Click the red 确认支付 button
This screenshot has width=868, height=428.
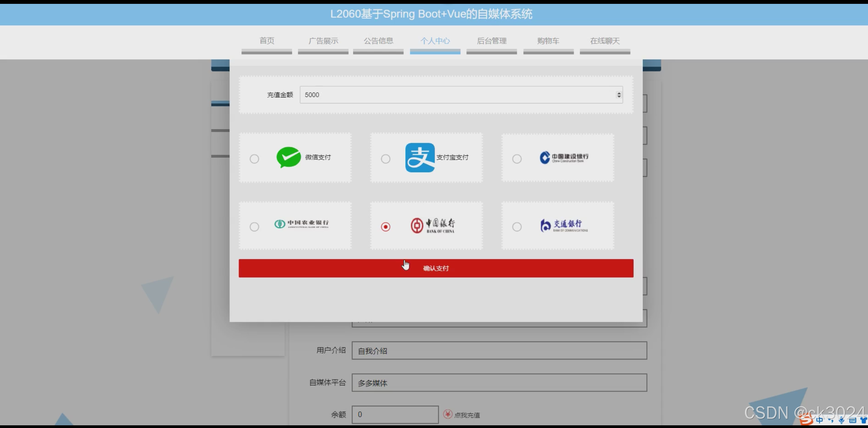[435, 268]
